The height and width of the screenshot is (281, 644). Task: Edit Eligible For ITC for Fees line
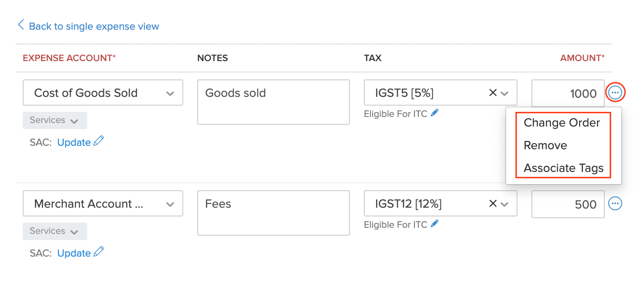point(435,224)
